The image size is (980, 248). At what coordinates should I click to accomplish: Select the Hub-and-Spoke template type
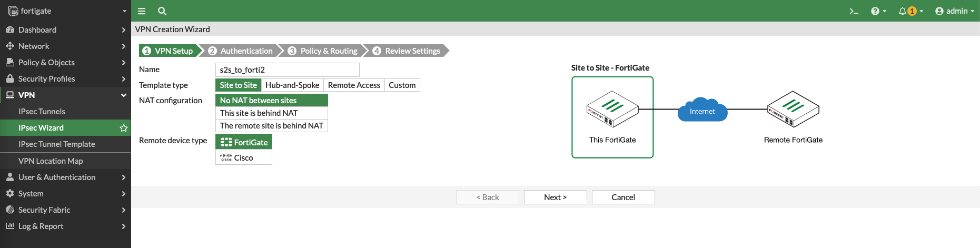click(292, 85)
